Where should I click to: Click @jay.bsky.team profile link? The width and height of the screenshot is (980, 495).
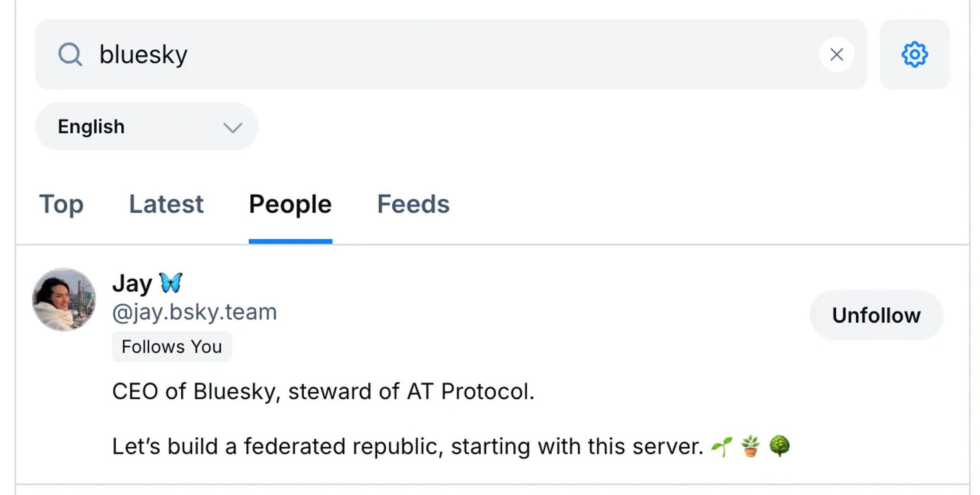[x=194, y=311]
